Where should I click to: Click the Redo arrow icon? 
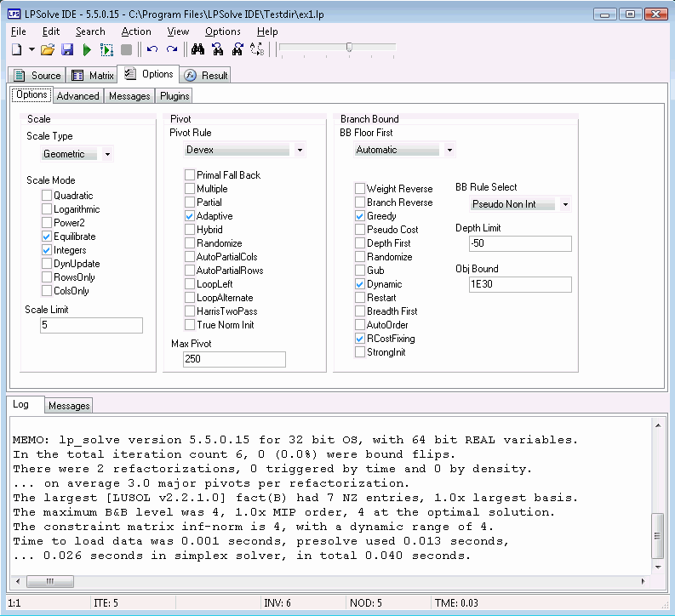pos(172,50)
